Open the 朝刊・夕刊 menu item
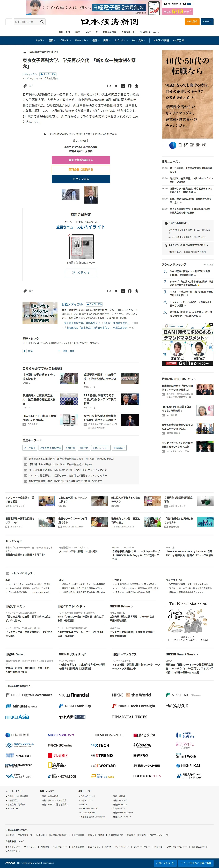This screenshot has width=219, height=868. click(x=64, y=32)
